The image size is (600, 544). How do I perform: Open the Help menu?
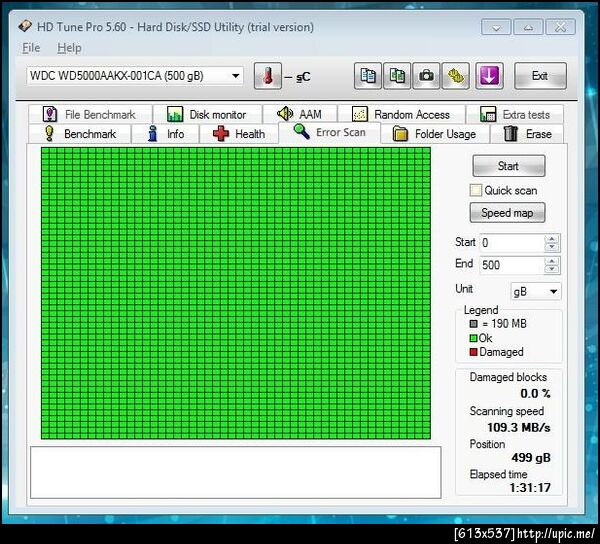(x=69, y=48)
